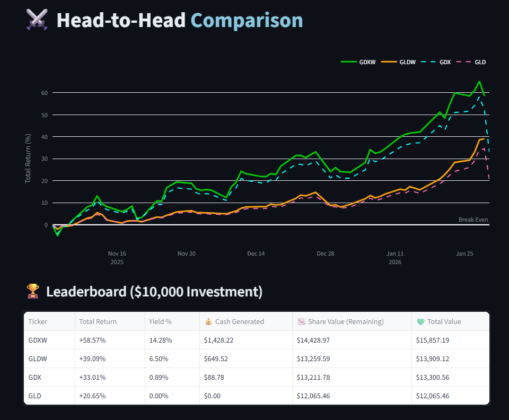Sort by Cash Generated column header
The height and width of the screenshot is (420, 509).
tap(246, 322)
